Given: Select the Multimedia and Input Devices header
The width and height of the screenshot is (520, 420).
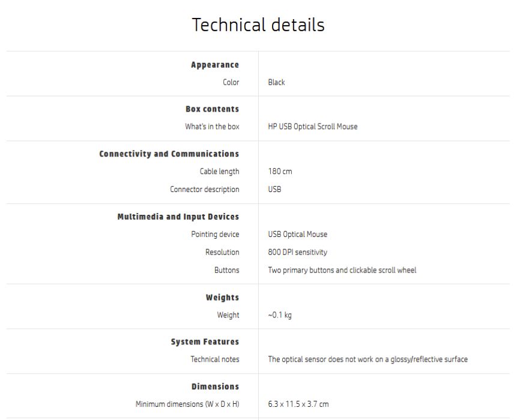Looking at the screenshot, I should [x=178, y=217].
